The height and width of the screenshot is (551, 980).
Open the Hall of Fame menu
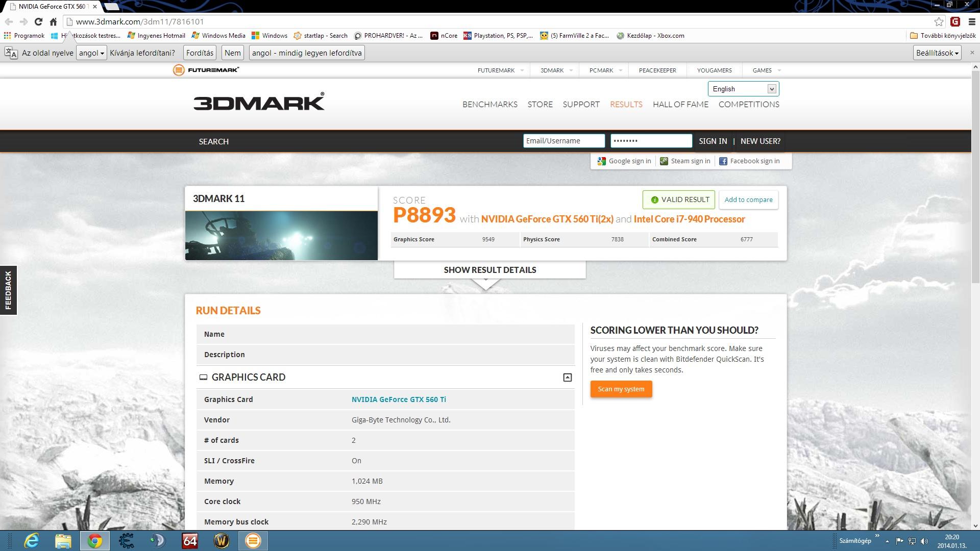680,104
